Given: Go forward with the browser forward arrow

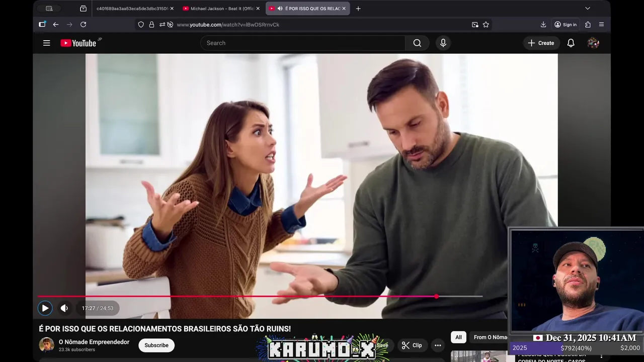Looking at the screenshot, I should 69,25.
